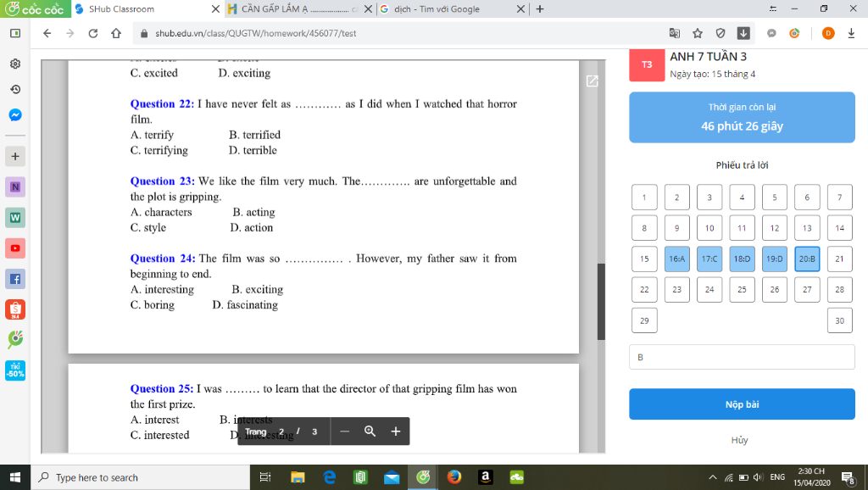Image resolution: width=868 pixels, height=490 pixels.
Task: Select answer sheet question 22
Action: [644, 290]
